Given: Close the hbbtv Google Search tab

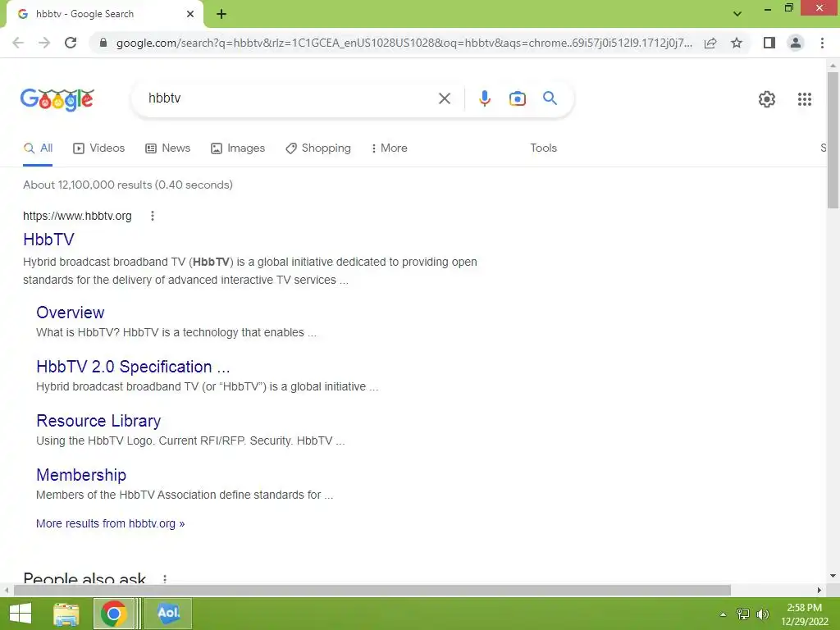Looking at the screenshot, I should tap(190, 14).
